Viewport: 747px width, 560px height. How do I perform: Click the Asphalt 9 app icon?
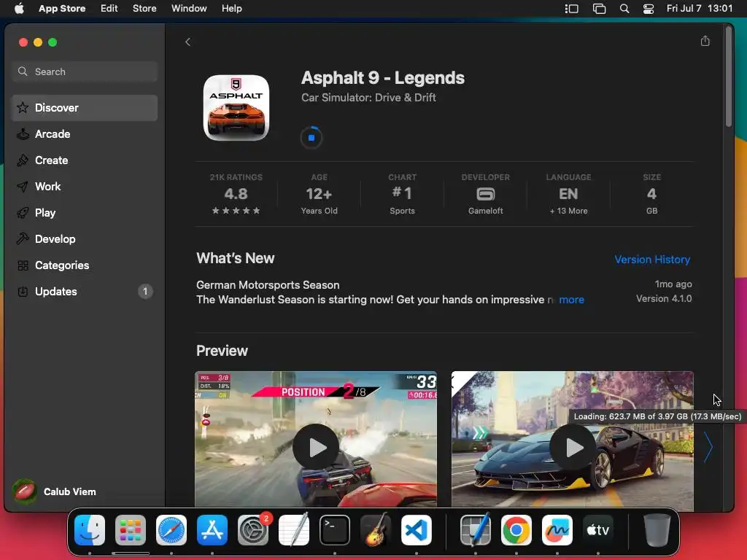[x=236, y=108]
